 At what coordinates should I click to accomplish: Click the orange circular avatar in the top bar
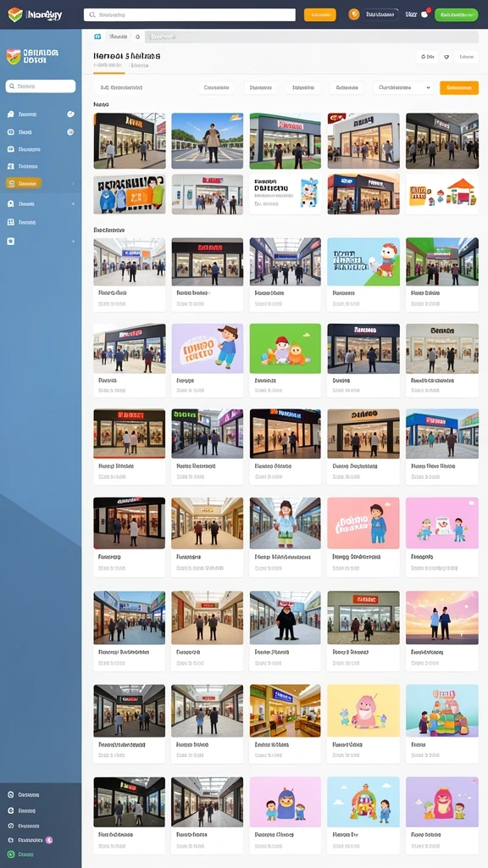pyautogui.click(x=354, y=14)
